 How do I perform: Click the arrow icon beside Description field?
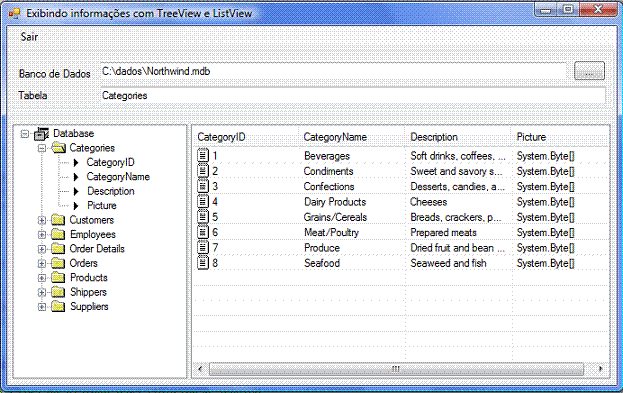coord(76,192)
